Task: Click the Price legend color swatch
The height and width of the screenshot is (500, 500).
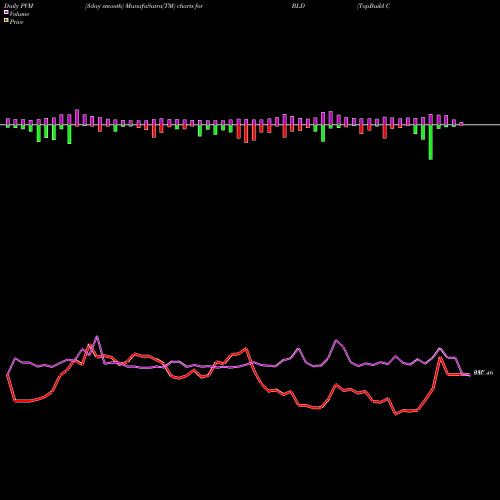Action: (x=6, y=21)
